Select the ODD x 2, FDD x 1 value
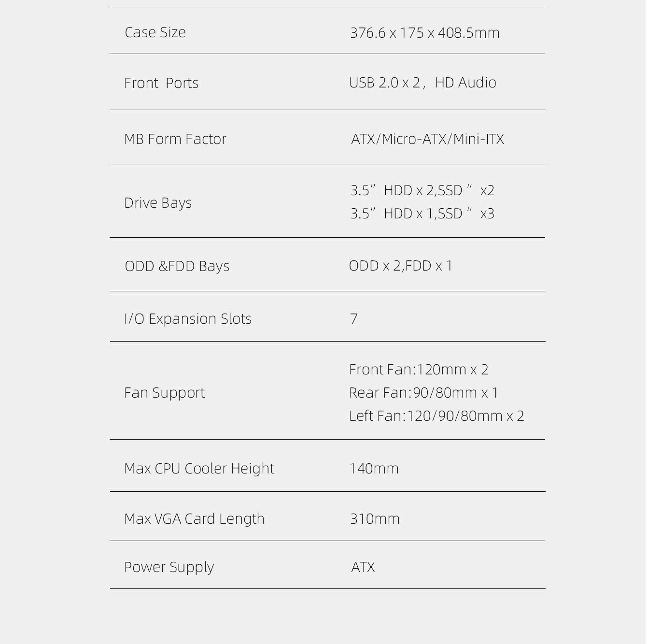Screen dimensions: 647x644 tap(400, 266)
